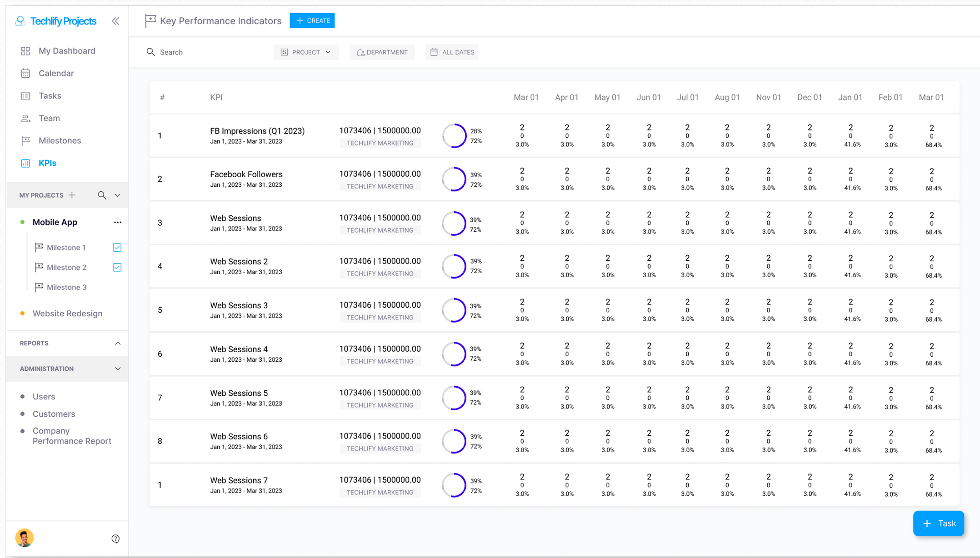Viewport: 980px width, 558px height.
Task: Click the Team people icon
Action: pyautogui.click(x=25, y=118)
